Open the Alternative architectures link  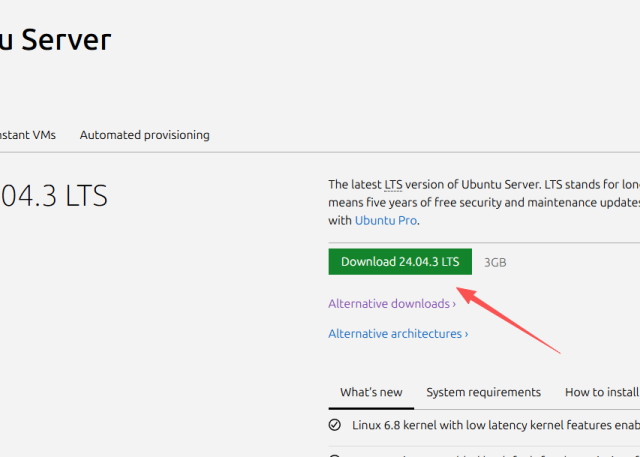click(397, 334)
